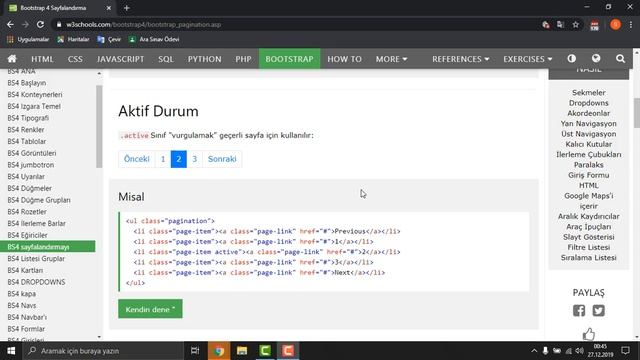This screenshot has height=360, width=640.
Task: Open Chrome menu three dots
Action: pos(631,24)
